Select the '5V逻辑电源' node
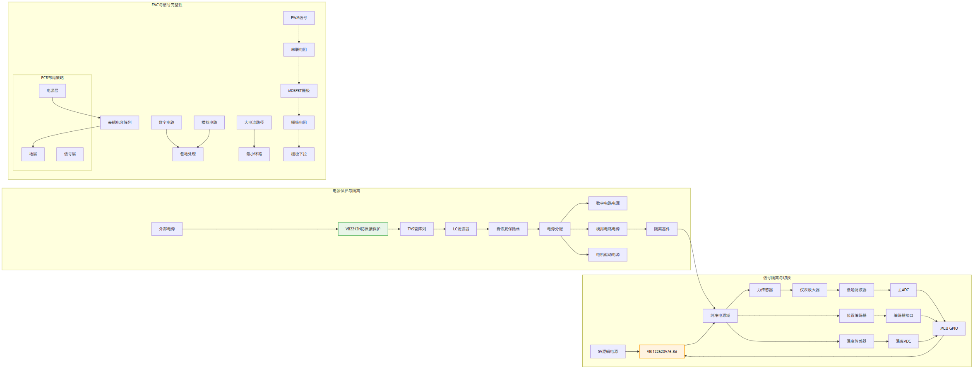The height and width of the screenshot is (372, 980). [x=608, y=352]
